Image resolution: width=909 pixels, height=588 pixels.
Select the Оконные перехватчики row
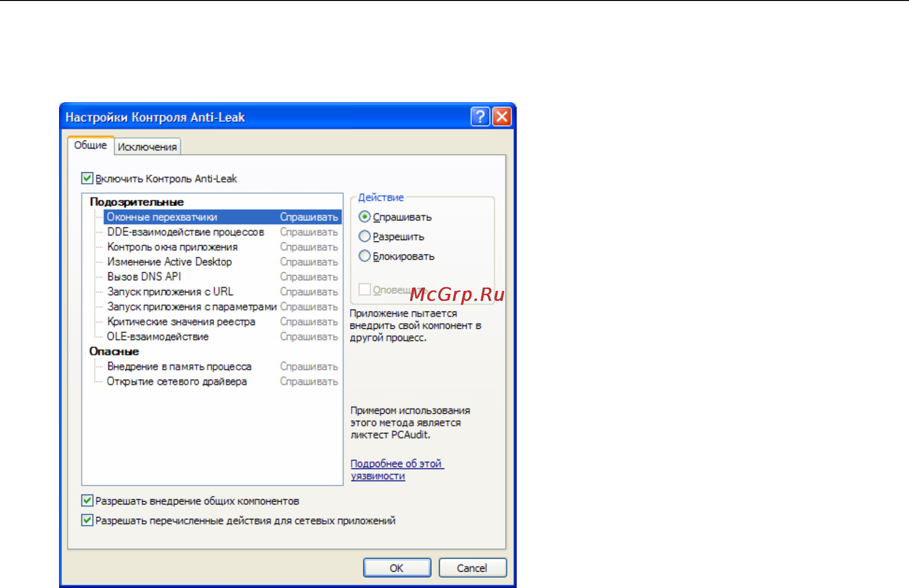click(x=223, y=217)
